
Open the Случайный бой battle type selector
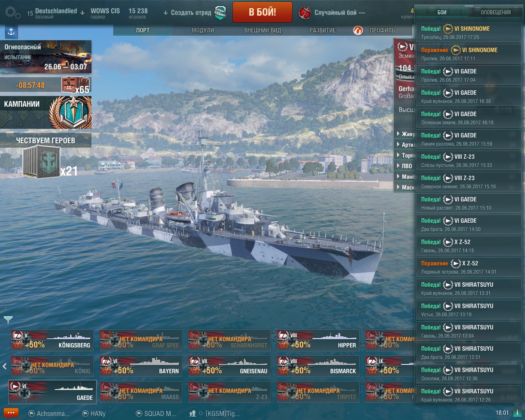click(x=332, y=13)
